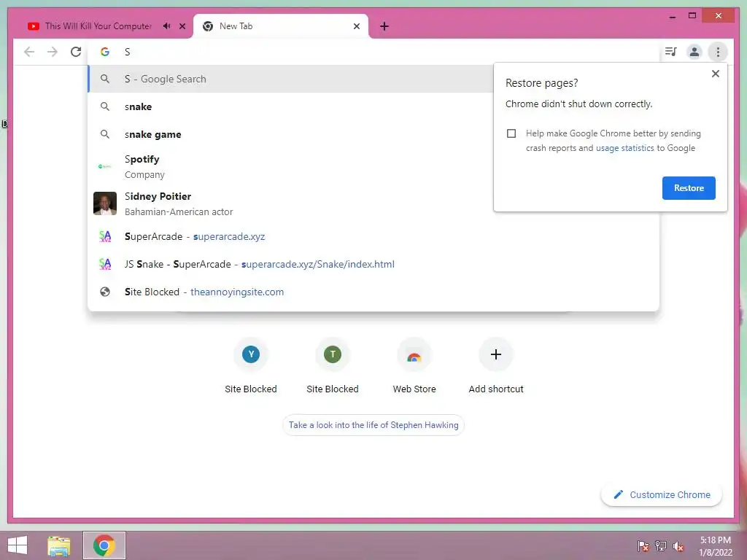Click the Add shortcut plus button
747x560 pixels.
point(496,354)
